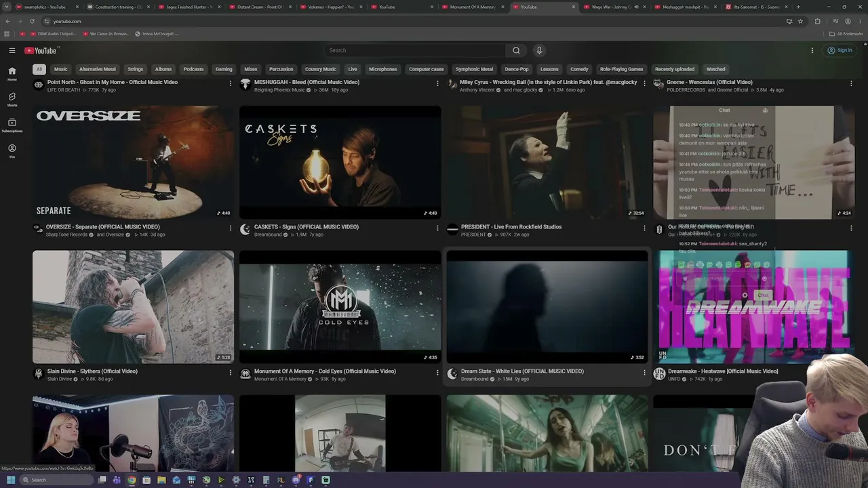Open Shorts from the sidebar
This screenshot has width=868, height=488.
(12, 99)
